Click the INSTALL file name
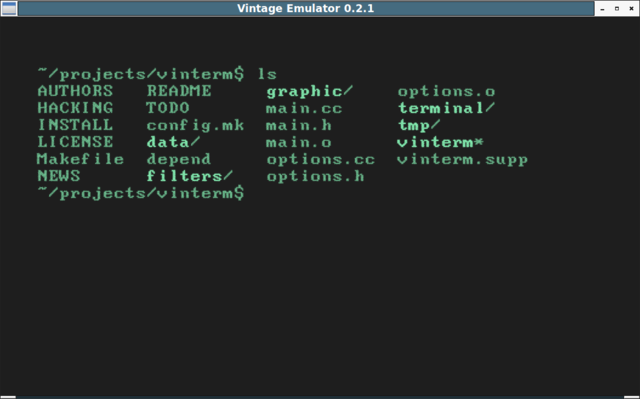The height and width of the screenshot is (399, 640). [75, 125]
